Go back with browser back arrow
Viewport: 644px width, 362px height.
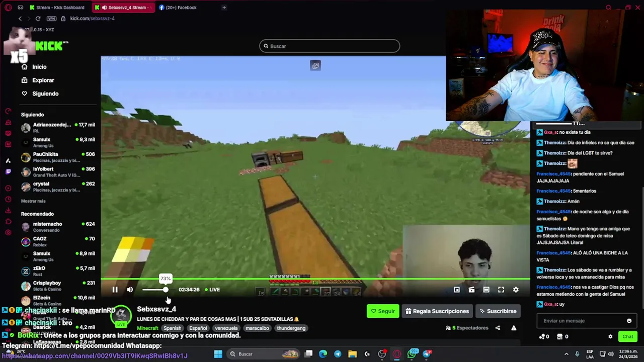[20, 19]
